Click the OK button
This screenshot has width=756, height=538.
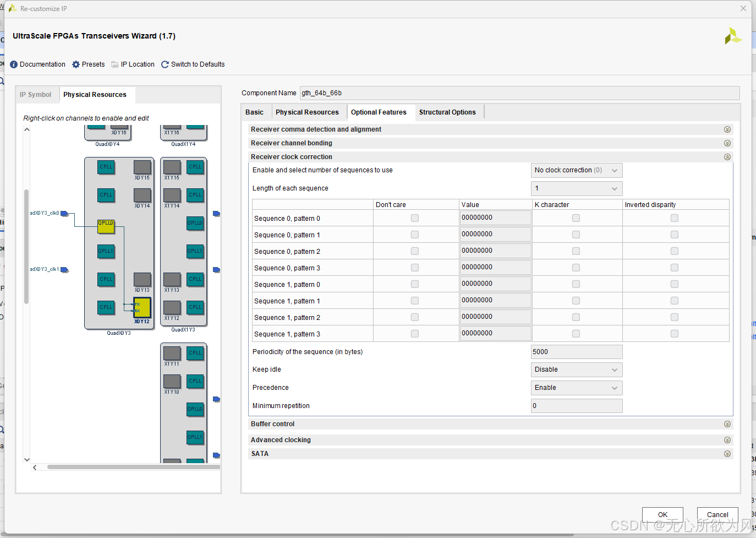click(662, 515)
